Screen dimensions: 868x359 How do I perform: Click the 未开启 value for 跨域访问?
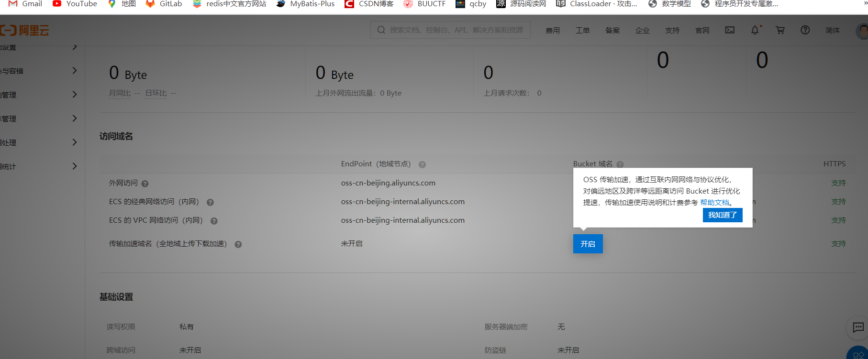pyautogui.click(x=190, y=350)
